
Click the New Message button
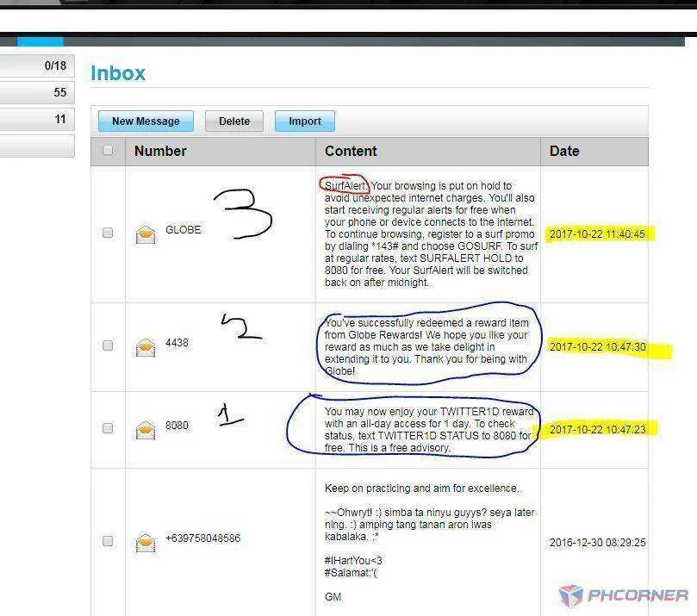click(x=146, y=121)
